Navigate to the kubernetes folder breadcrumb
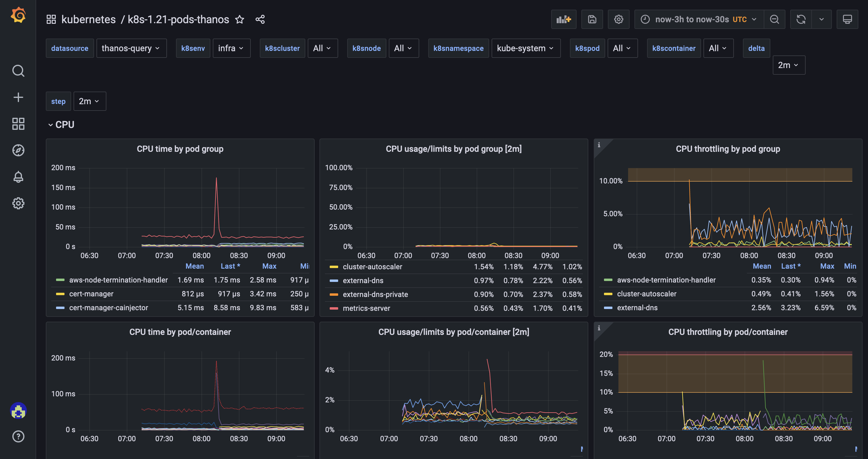This screenshot has width=868, height=459. [88, 19]
